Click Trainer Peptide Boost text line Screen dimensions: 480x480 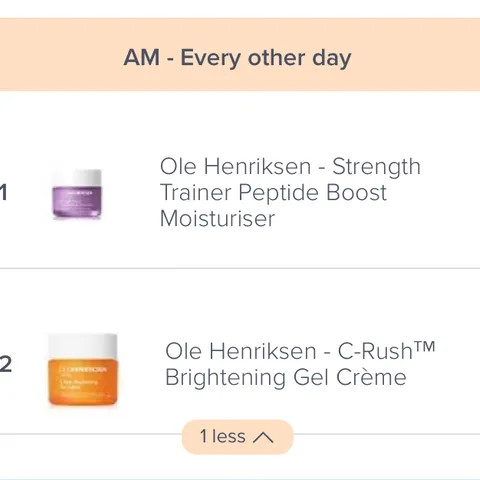(273, 193)
